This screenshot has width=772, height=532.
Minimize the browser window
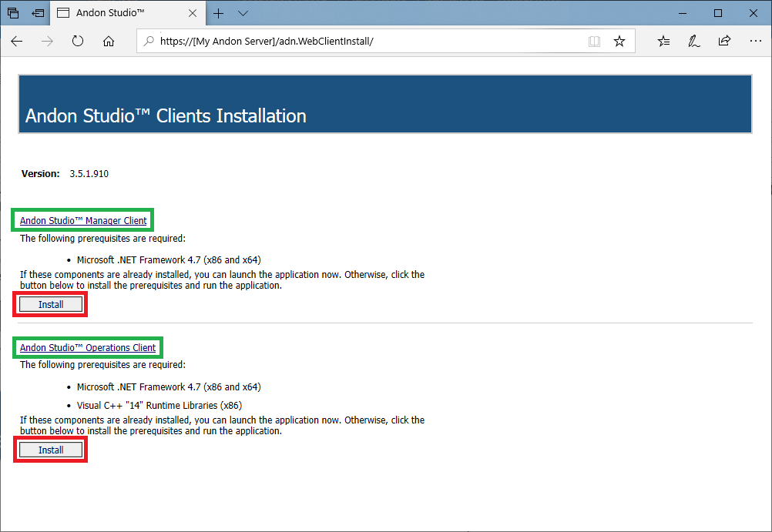coord(683,13)
